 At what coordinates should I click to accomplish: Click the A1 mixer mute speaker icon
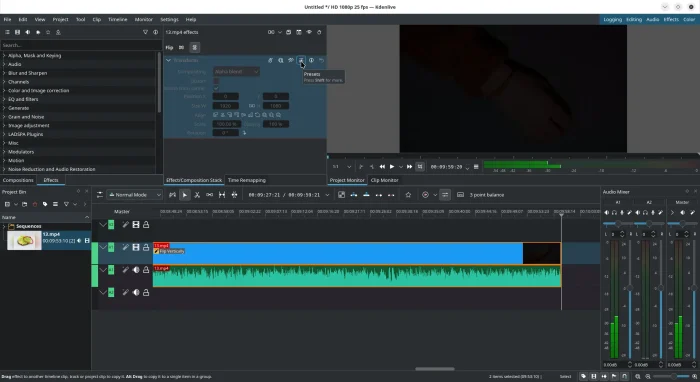pos(607,213)
